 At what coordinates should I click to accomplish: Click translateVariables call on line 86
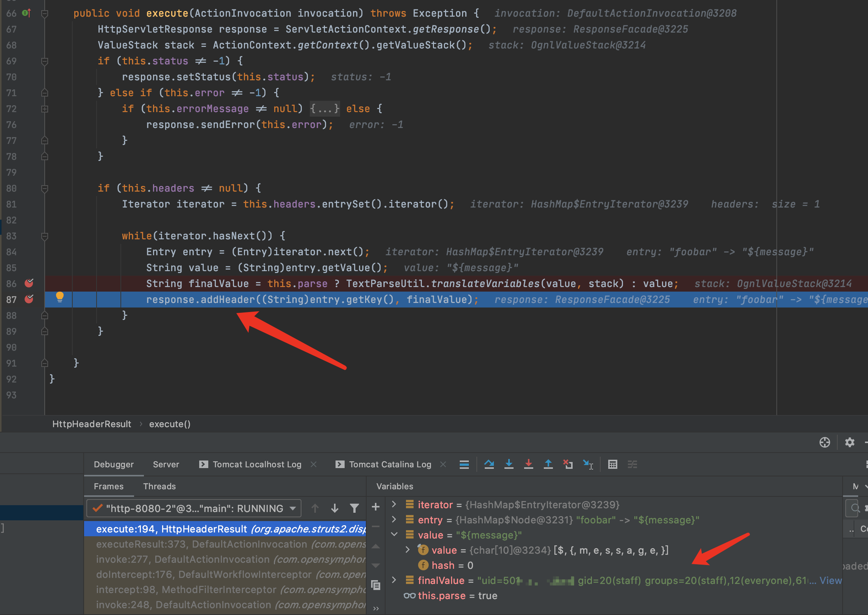486,284
